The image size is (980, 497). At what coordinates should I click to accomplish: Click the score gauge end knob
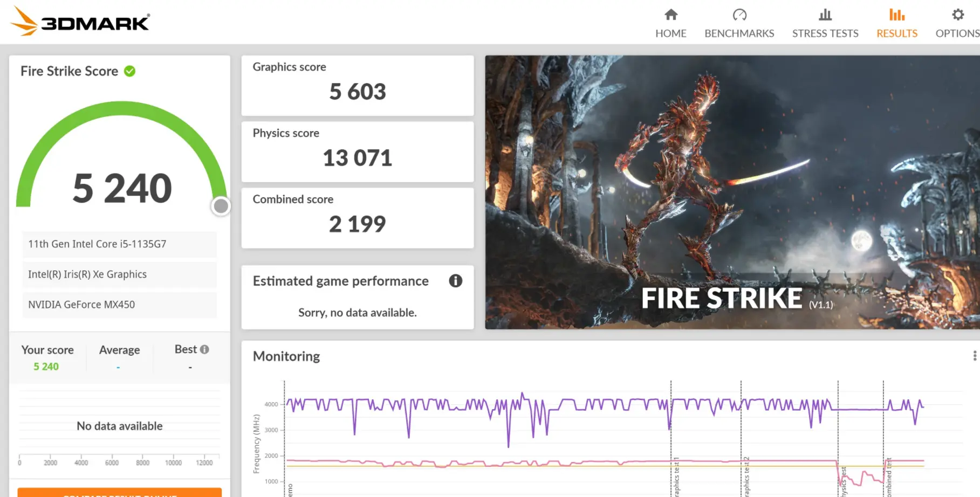(x=221, y=206)
